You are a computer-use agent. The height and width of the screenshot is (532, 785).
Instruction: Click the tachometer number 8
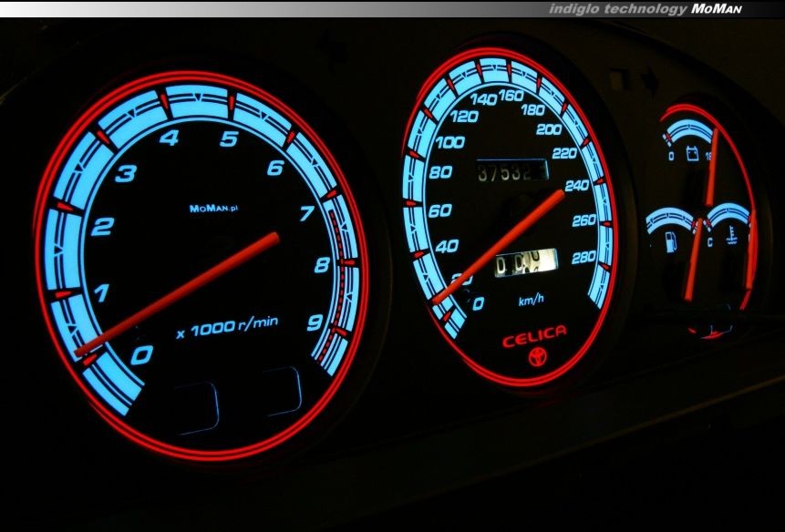tap(322, 264)
